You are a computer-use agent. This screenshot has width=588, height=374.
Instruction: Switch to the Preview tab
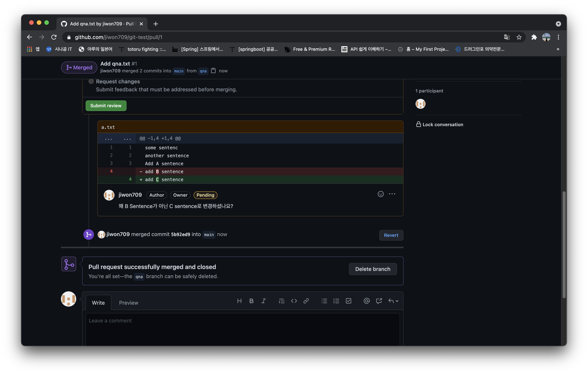(129, 303)
